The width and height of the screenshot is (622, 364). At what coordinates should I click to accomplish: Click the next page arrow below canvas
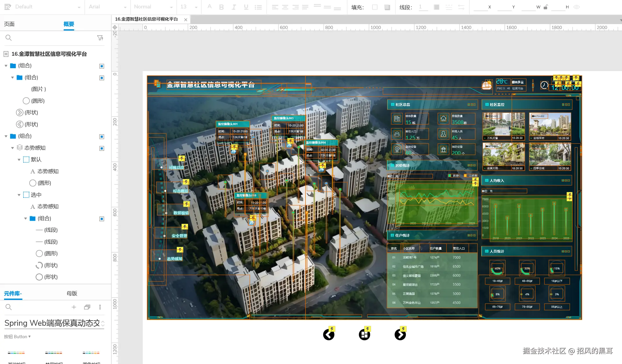400,335
